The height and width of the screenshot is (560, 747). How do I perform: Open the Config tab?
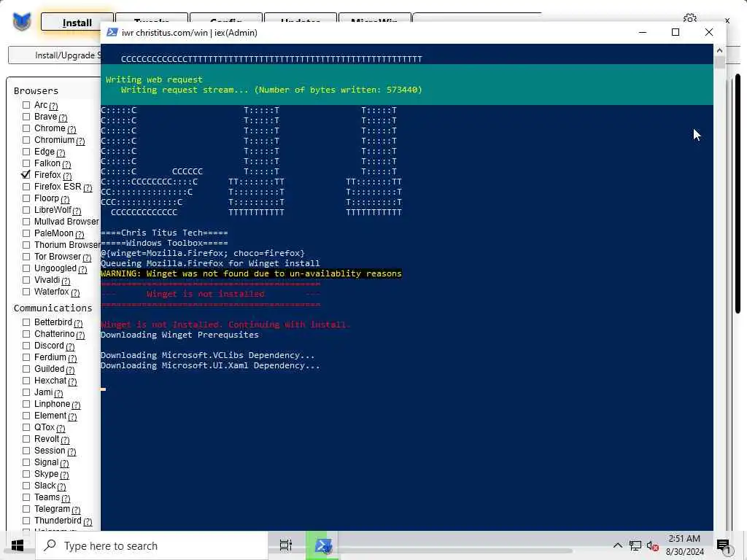pyautogui.click(x=226, y=17)
